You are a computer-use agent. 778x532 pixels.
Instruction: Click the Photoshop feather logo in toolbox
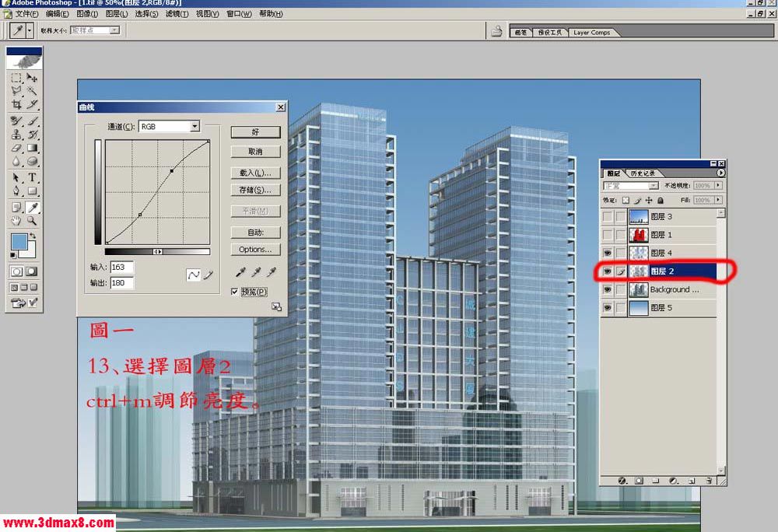click(24, 60)
